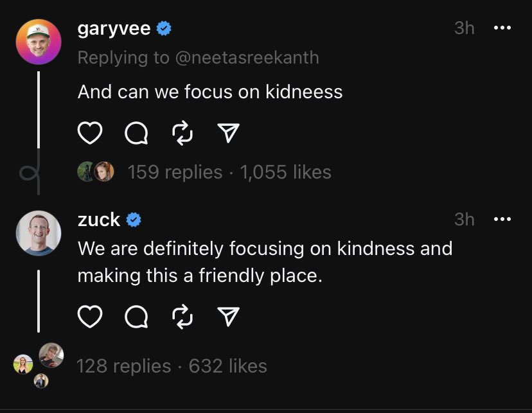This screenshot has width=532, height=413.
Task: Repost garyvee's reply
Action: point(182,133)
